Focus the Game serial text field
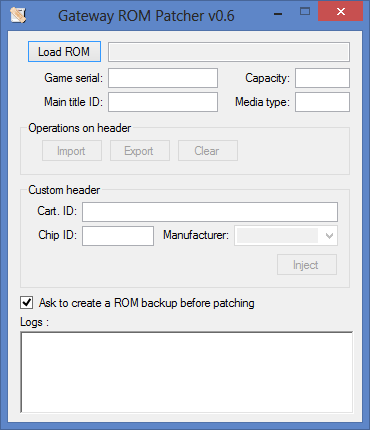Viewport: 370px width, 430px height. [163, 78]
